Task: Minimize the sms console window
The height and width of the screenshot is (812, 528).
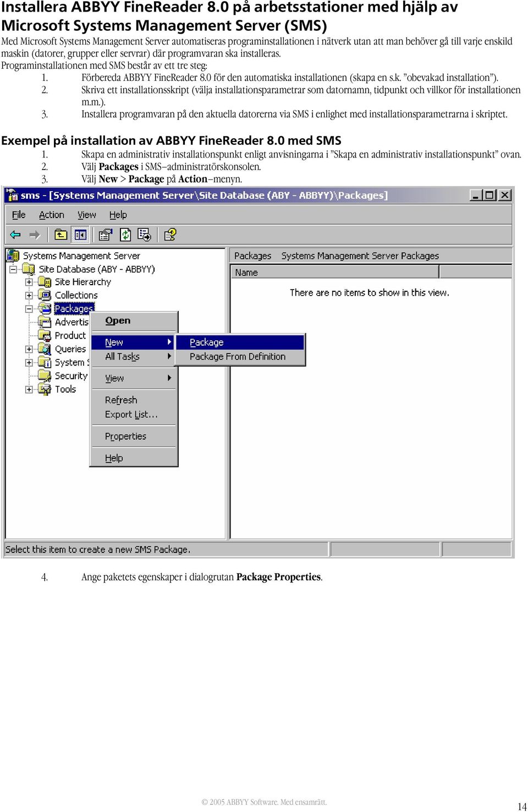Action: [x=476, y=195]
